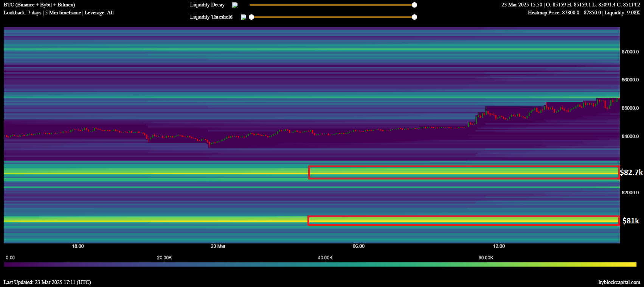
Task: Click inside the red box at $81k
Action: 463,220
